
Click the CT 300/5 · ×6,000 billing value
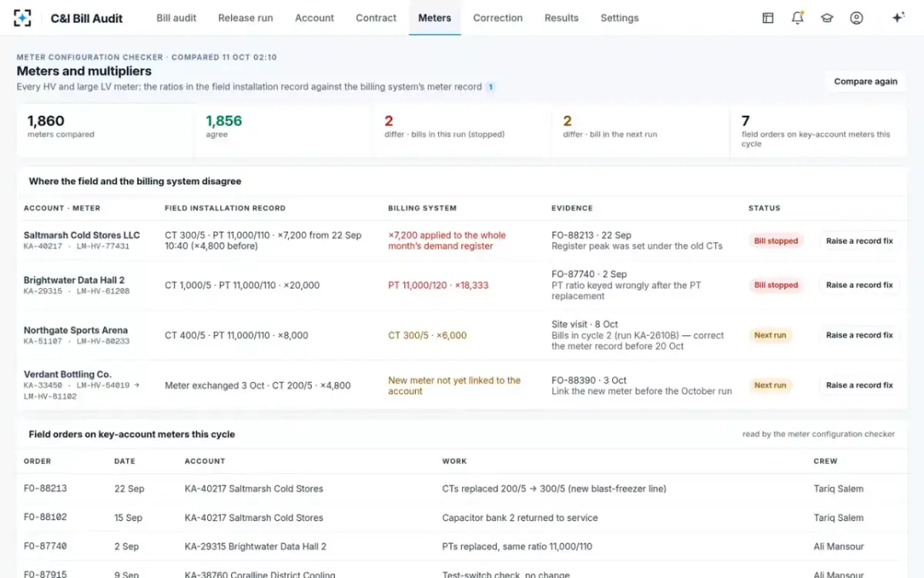pos(427,335)
